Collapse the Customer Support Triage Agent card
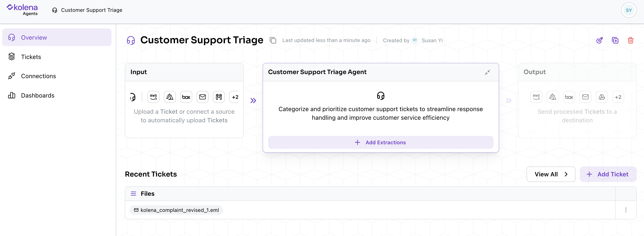The height and width of the screenshot is (236, 644). pos(487,72)
